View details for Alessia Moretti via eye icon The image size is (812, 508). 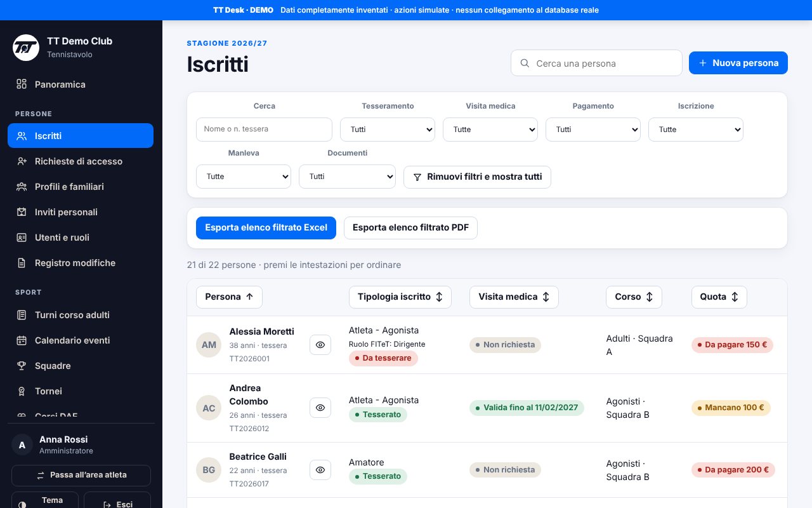320,345
